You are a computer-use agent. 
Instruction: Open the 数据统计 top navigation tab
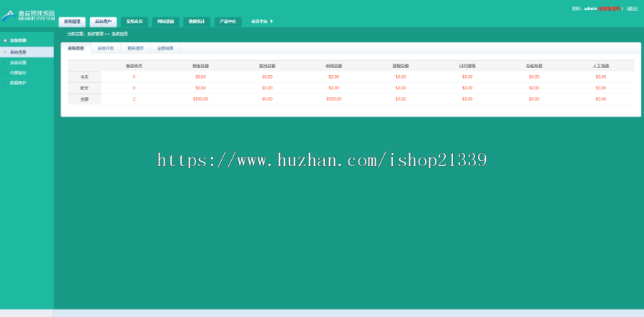tap(197, 21)
